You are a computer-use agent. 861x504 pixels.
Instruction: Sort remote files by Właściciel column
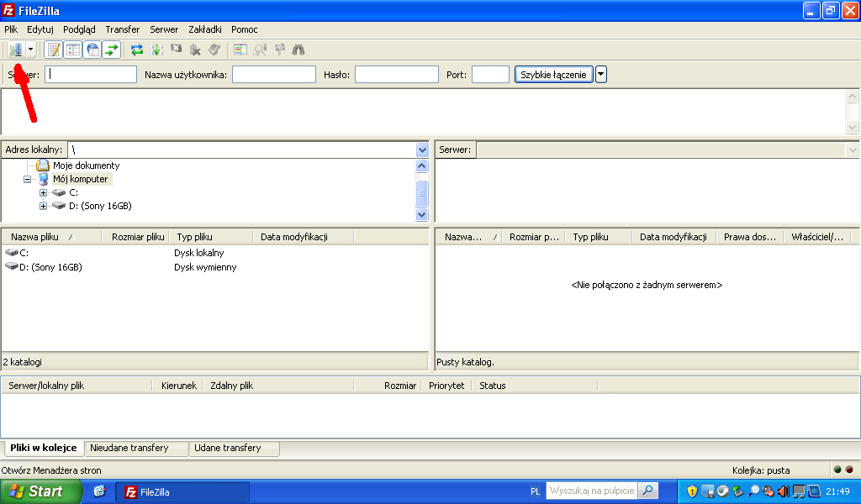pos(817,237)
